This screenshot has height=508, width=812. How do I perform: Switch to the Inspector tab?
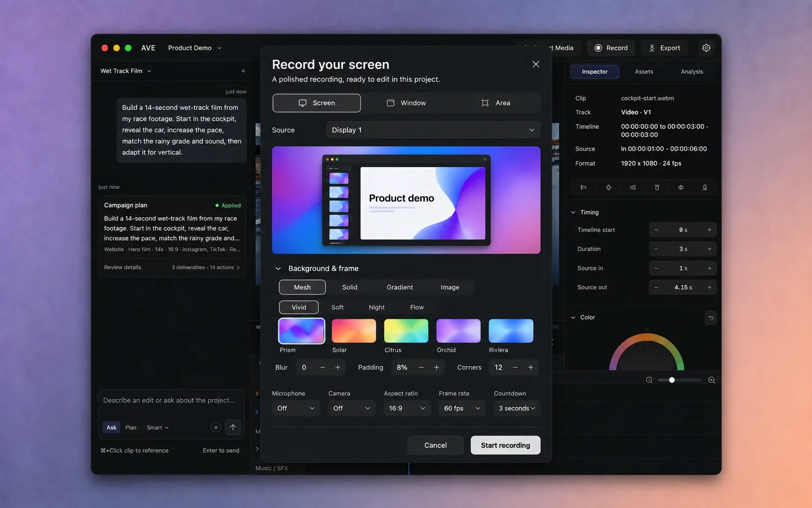[x=595, y=72]
